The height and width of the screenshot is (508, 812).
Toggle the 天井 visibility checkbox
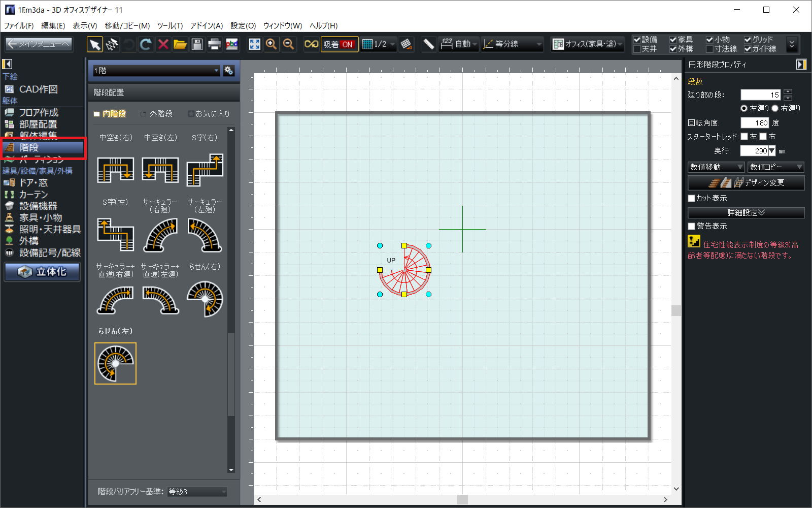637,49
